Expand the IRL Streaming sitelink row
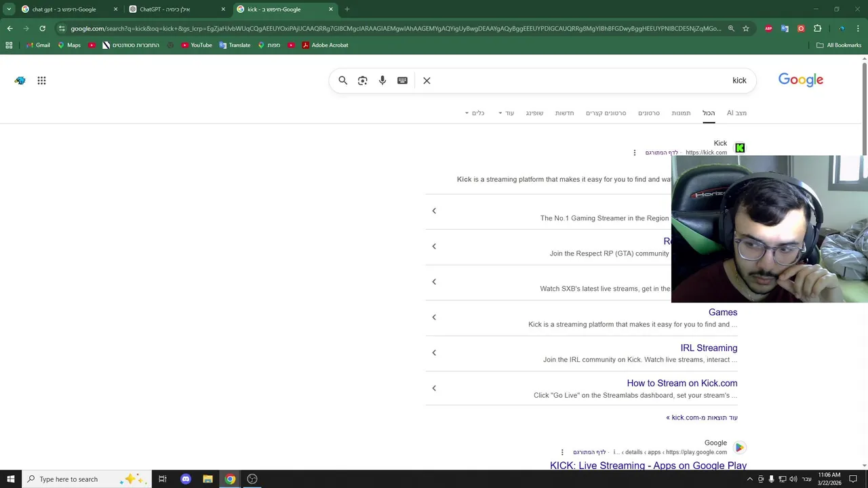The image size is (868, 488). [434, 352]
